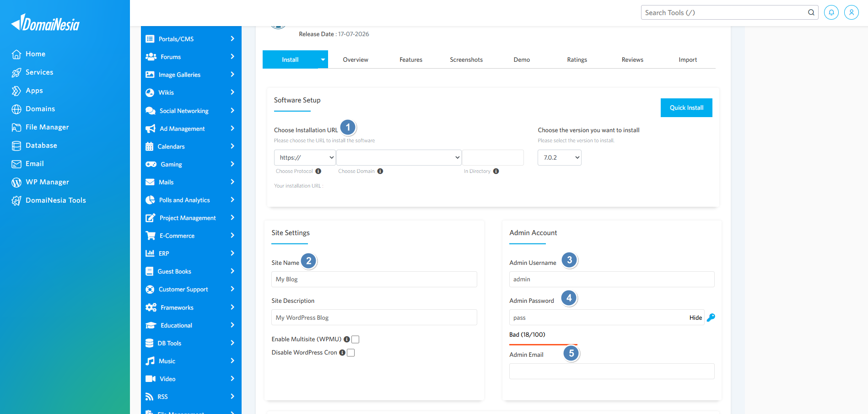Select the Install tab
This screenshot has height=414, width=868.
click(290, 59)
